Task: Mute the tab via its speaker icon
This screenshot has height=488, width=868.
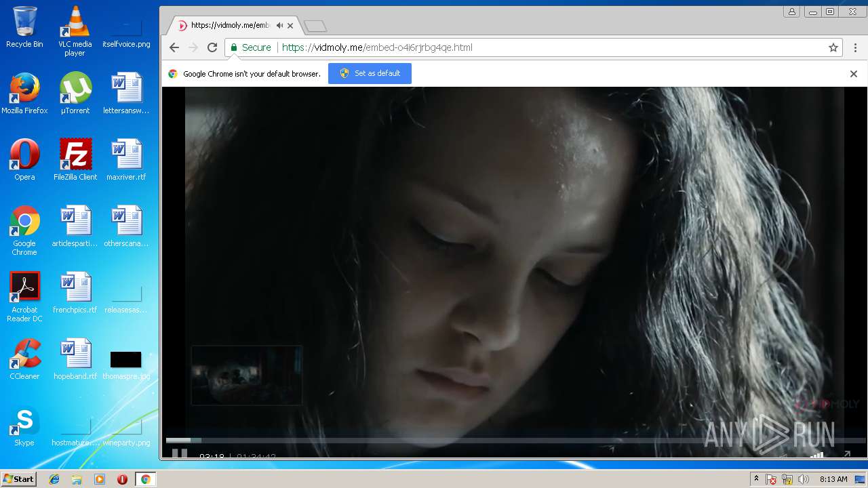Action: (x=279, y=26)
